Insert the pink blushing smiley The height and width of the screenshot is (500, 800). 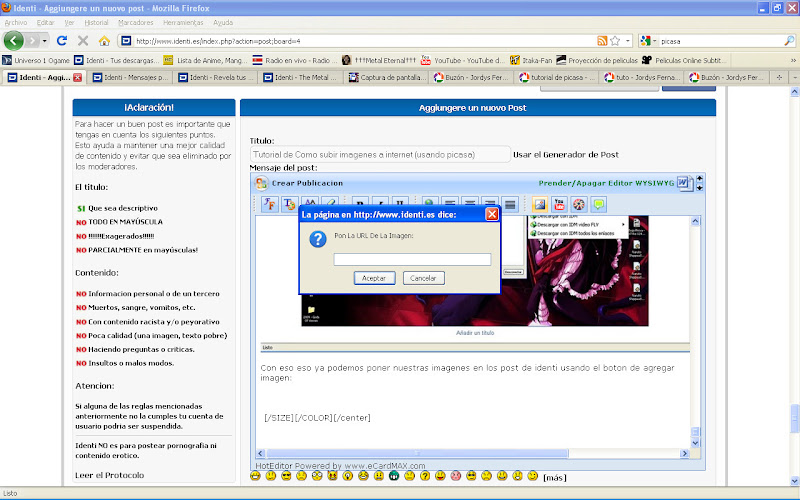(456, 476)
